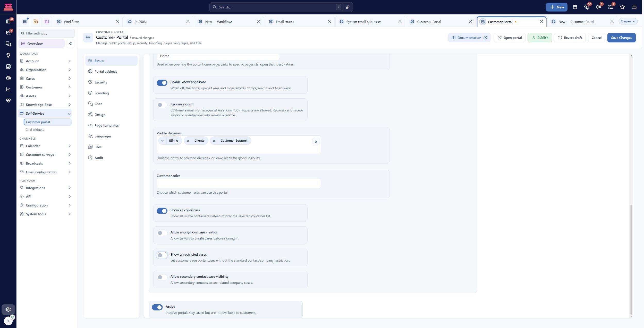
Task: Toggle the Active portal switch
Action: click(157, 307)
